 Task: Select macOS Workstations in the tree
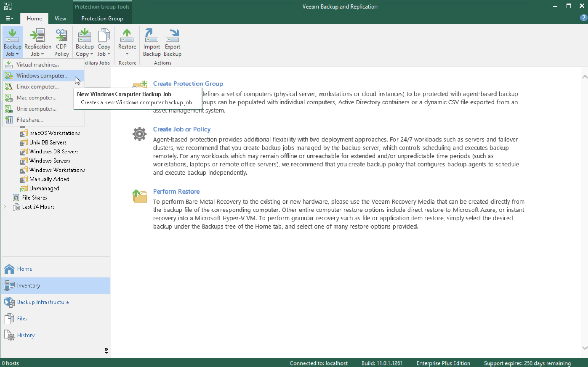click(x=55, y=133)
